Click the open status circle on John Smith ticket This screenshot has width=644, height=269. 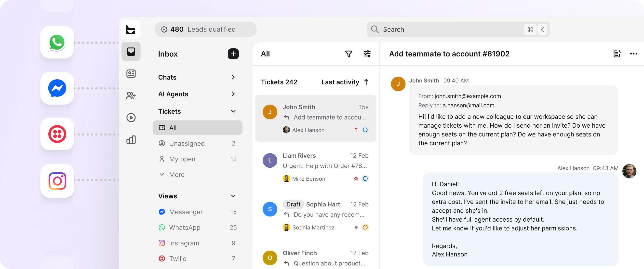pyautogui.click(x=365, y=130)
